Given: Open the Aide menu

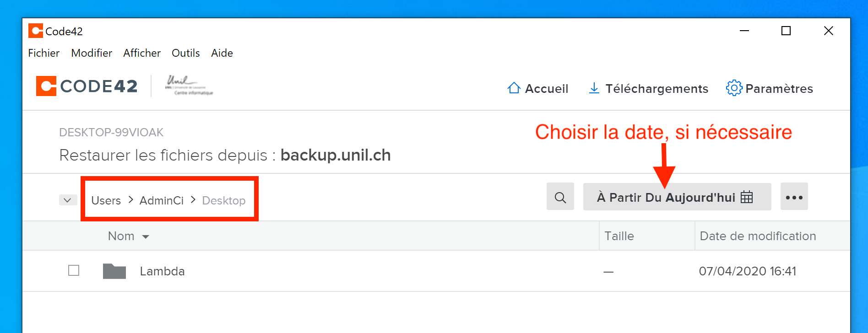Looking at the screenshot, I should [x=222, y=53].
